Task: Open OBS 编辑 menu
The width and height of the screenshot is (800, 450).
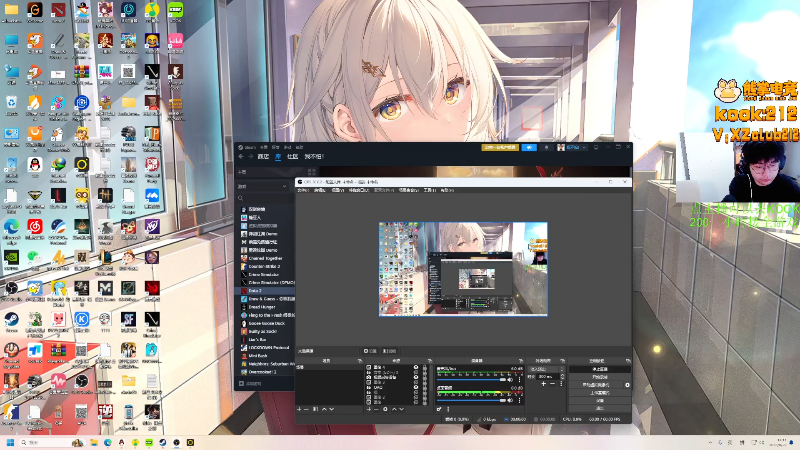Action: [x=320, y=190]
